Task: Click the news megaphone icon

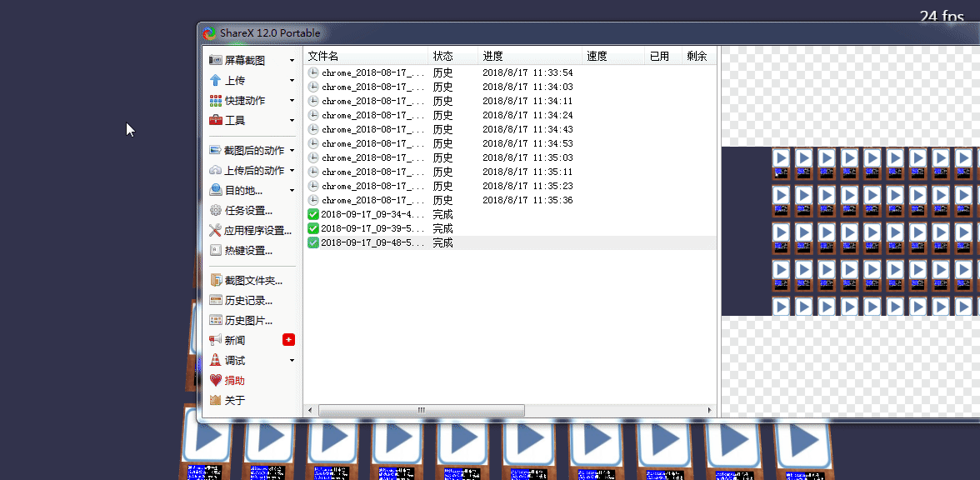Action: point(215,341)
